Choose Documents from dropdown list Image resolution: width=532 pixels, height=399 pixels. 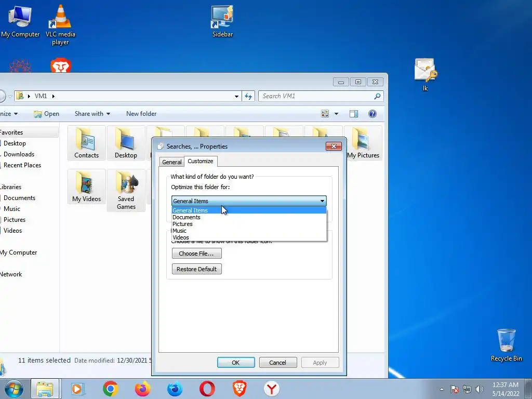tap(249, 217)
